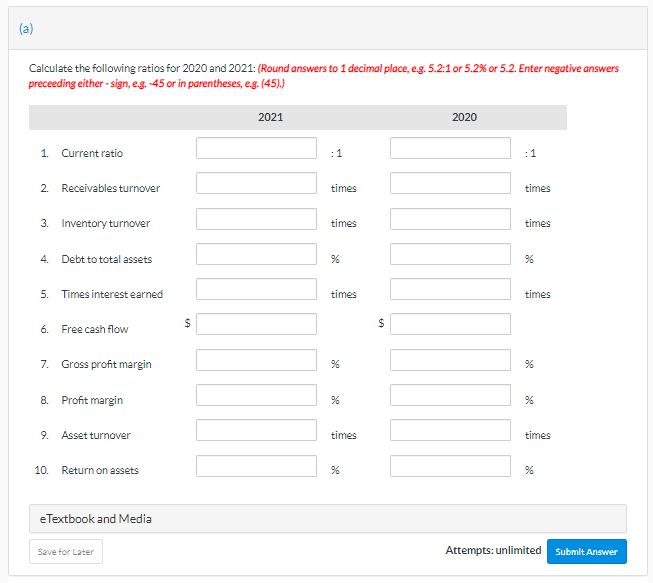
Task: Select the 2020 Asset turnover field
Action: click(450, 430)
